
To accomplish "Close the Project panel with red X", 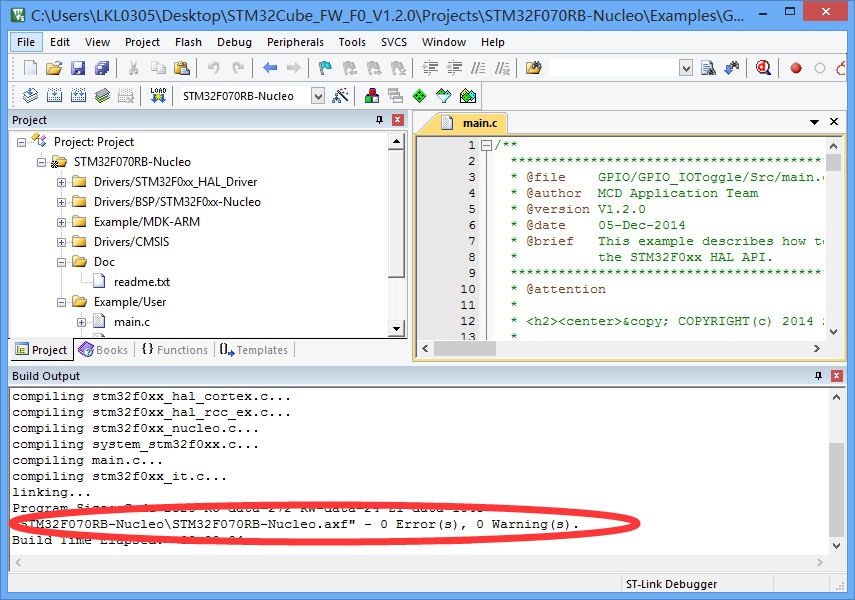I will pyautogui.click(x=398, y=119).
